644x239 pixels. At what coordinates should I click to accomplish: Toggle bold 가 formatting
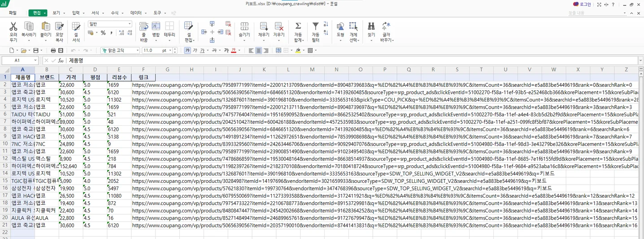(x=187, y=51)
